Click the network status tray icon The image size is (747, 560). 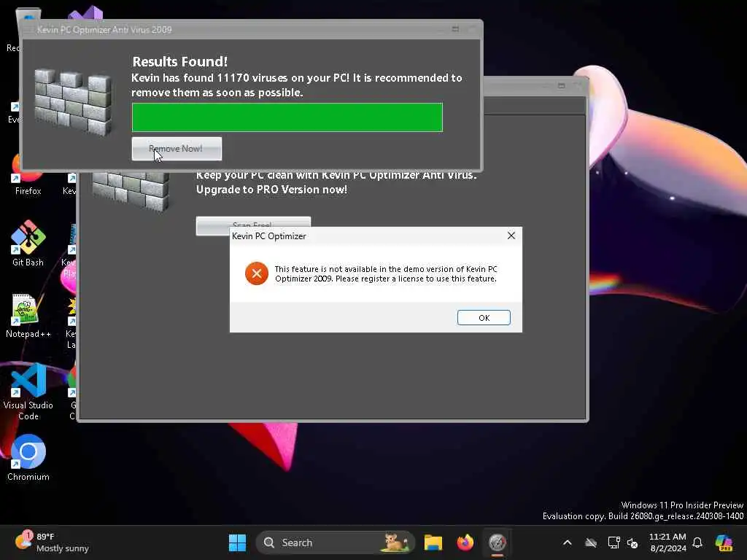[614, 542]
